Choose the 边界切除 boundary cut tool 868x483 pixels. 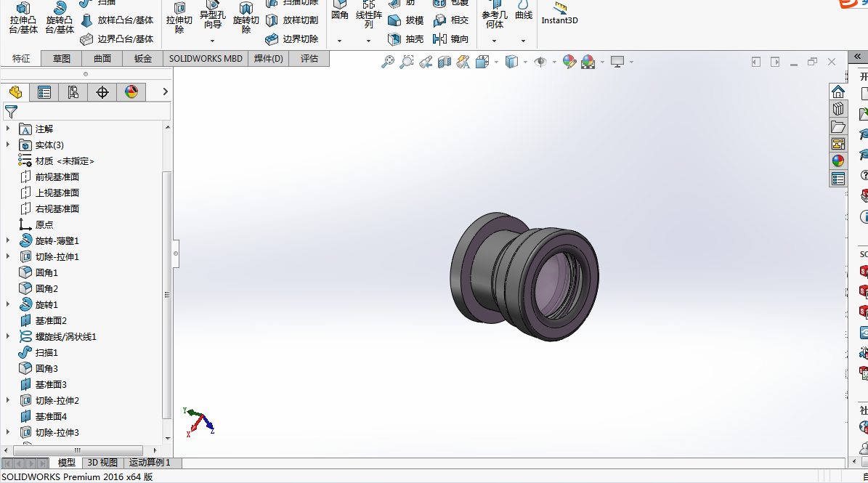click(292, 39)
